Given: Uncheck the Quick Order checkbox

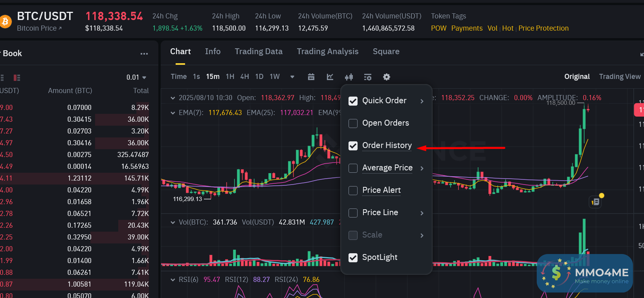Looking at the screenshot, I should pyautogui.click(x=353, y=101).
